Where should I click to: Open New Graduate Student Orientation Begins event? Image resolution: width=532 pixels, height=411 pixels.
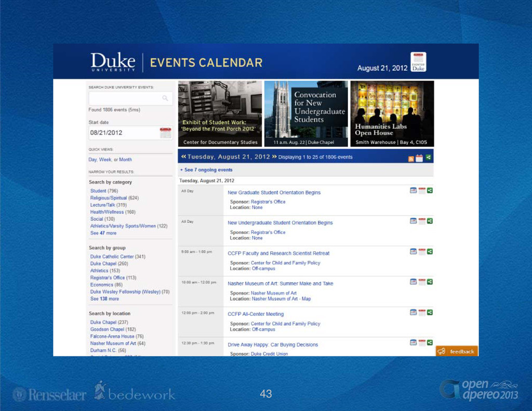274,192
